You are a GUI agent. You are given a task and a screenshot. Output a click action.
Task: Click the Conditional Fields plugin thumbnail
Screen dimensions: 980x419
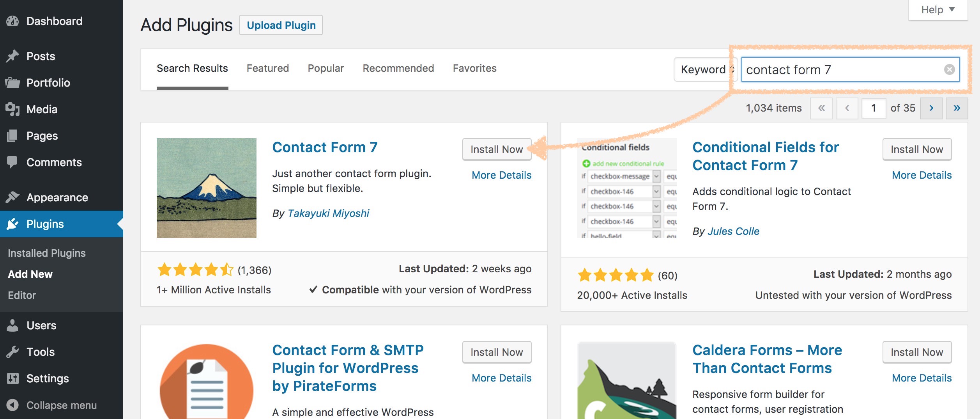click(x=627, y=188)
